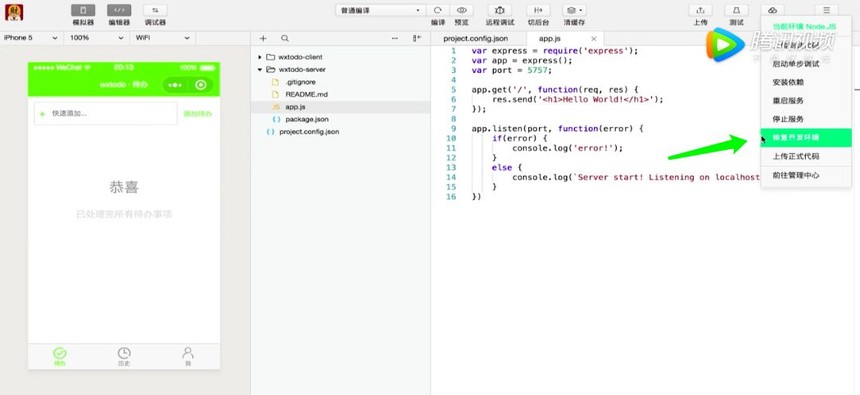Click the 恭喜 heading in the simulator
Image resolution: width=860 pixels, height=395 pixels.
click(x=124, y=188)
